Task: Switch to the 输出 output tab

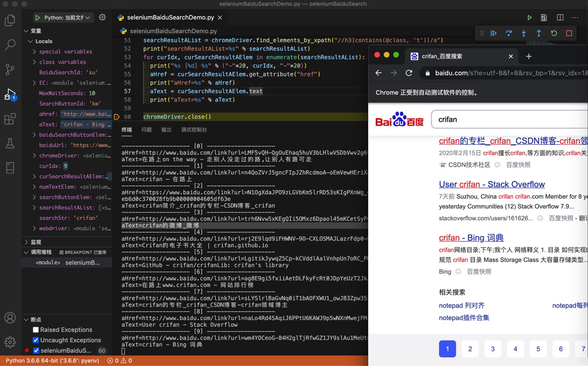Action: [166, 130]
